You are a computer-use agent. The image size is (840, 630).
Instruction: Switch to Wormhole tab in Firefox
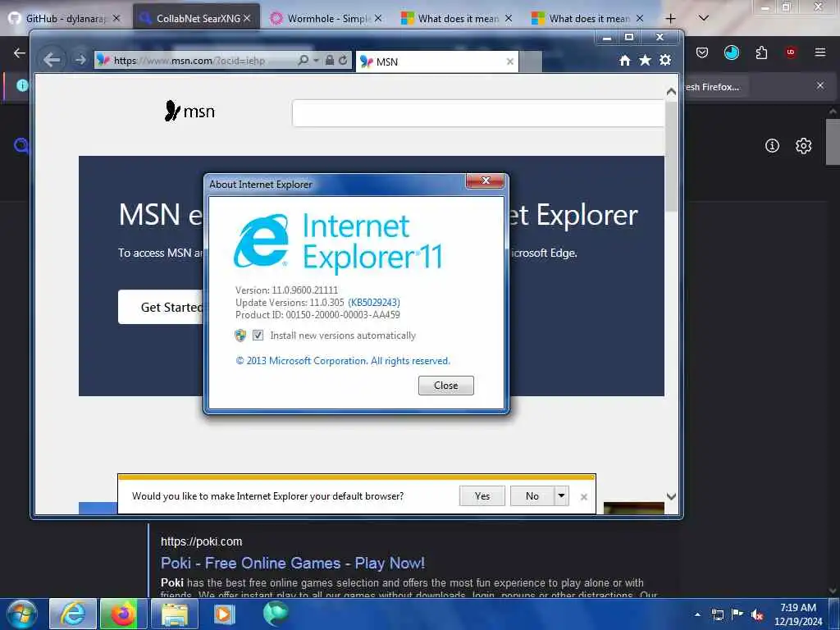click(x=326, y=19)
